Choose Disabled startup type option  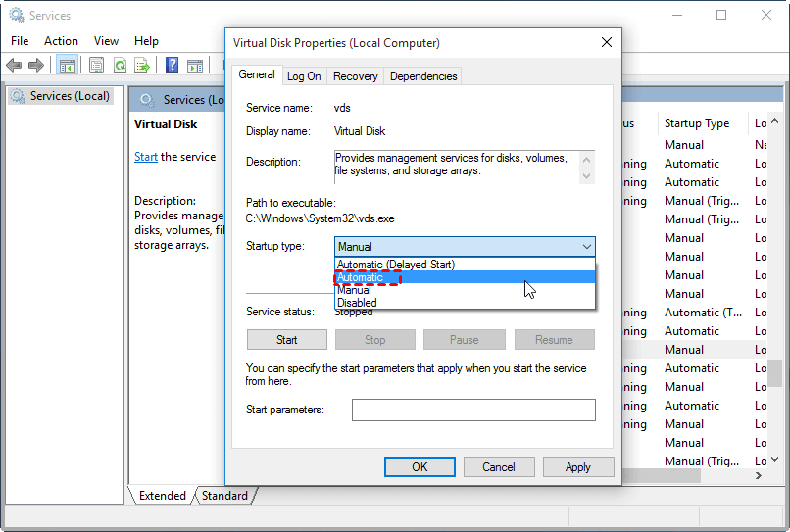pyautogui.click(x=465, y=303)
